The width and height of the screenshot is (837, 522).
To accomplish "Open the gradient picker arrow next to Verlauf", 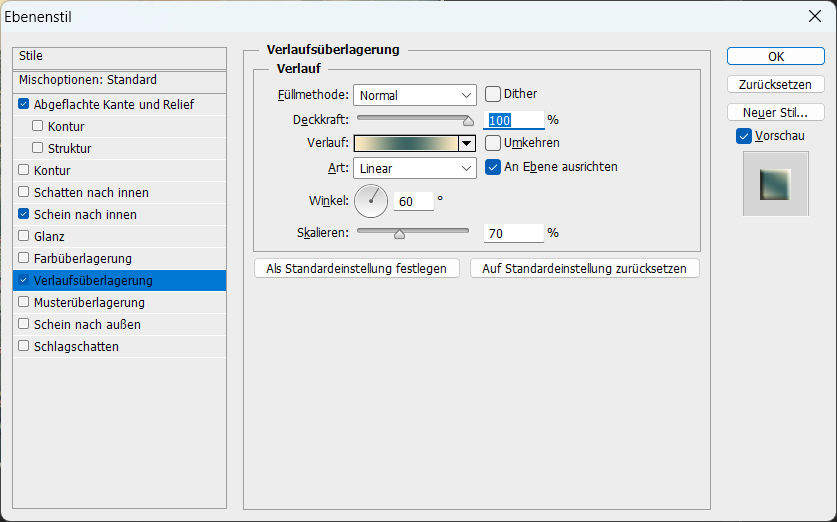I will pos(467,143).
